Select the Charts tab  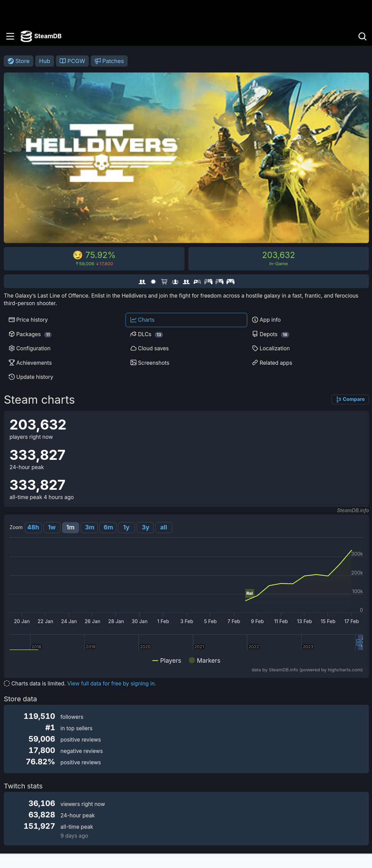186,320
